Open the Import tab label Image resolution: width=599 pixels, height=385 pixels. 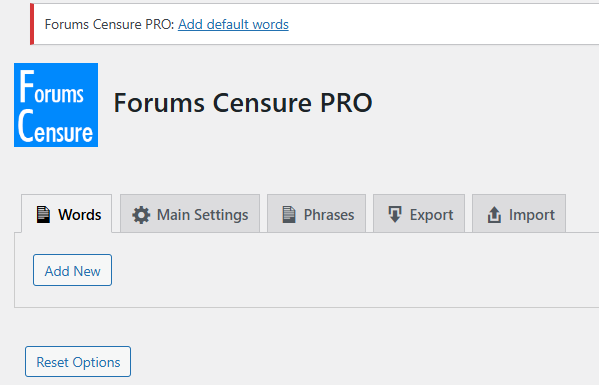(x=532, y=215)
